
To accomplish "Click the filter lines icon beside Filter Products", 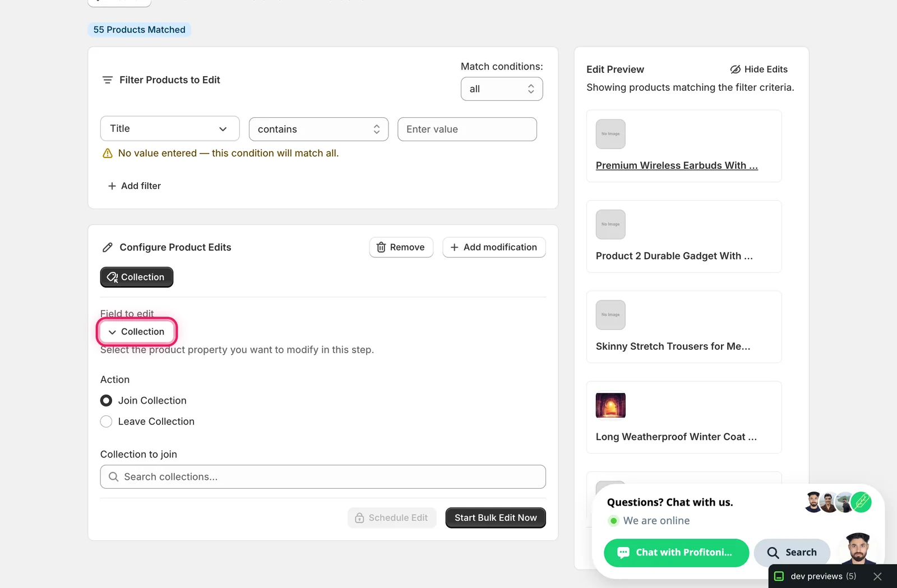I will (108, 80).
